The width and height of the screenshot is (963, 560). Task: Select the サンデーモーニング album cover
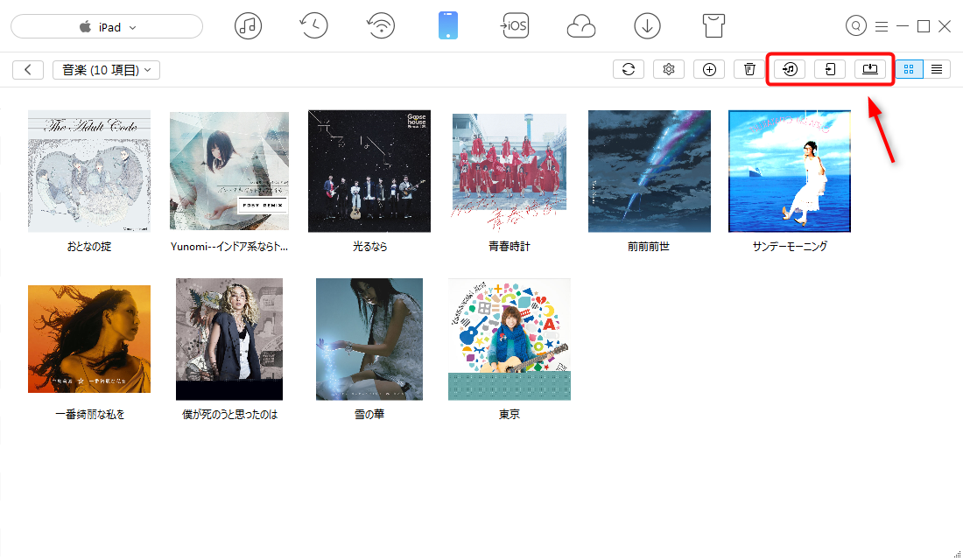[789, 171]
